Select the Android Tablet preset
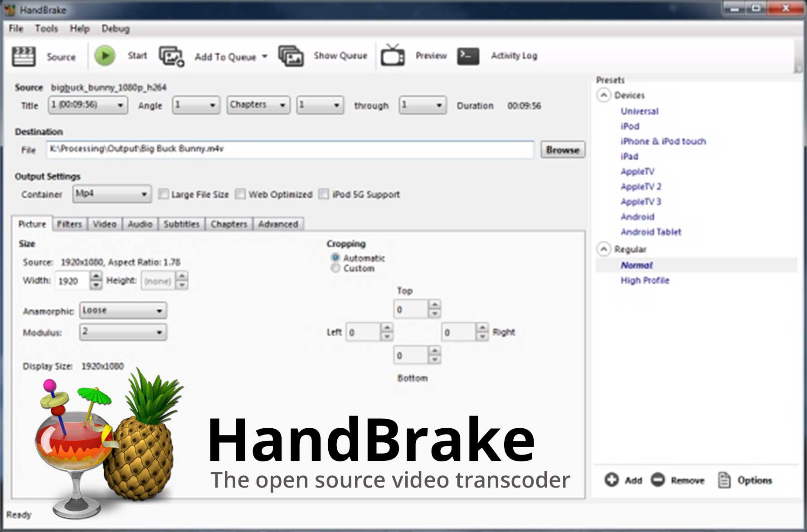 click(x=651, y=232)
